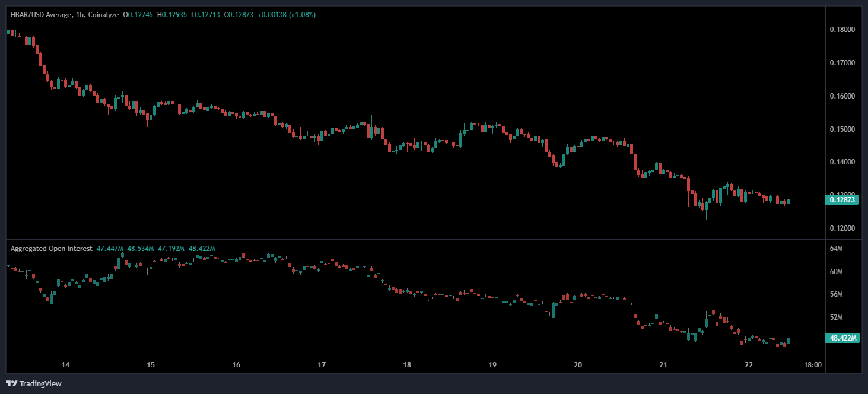
Task: Click the 0.18000 price axis label
Action: pos(842,30)
